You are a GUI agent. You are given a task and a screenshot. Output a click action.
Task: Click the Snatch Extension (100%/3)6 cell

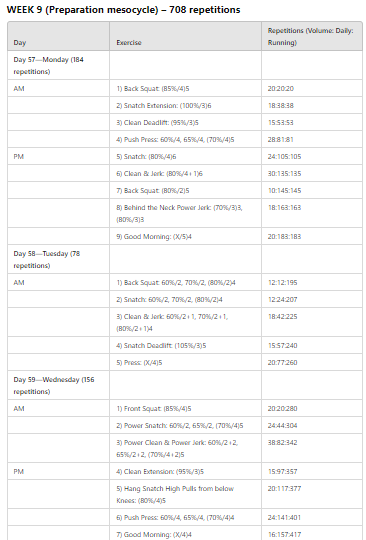(186, 105)
